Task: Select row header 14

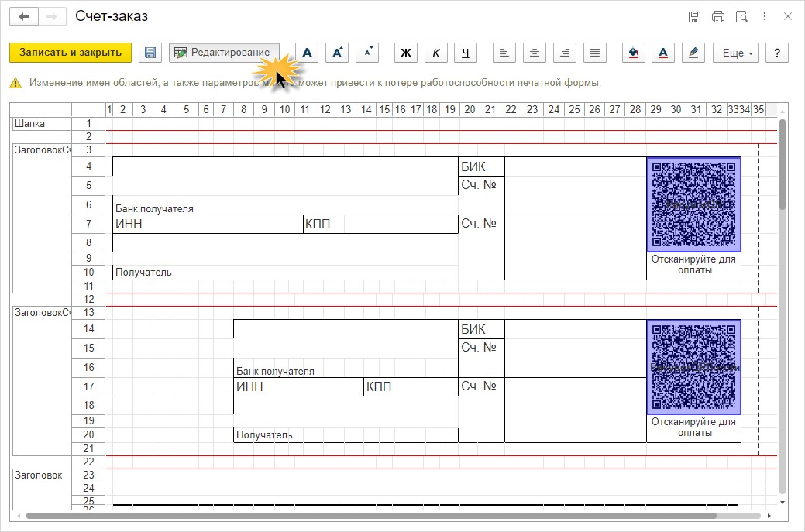Action: point(88,329)
